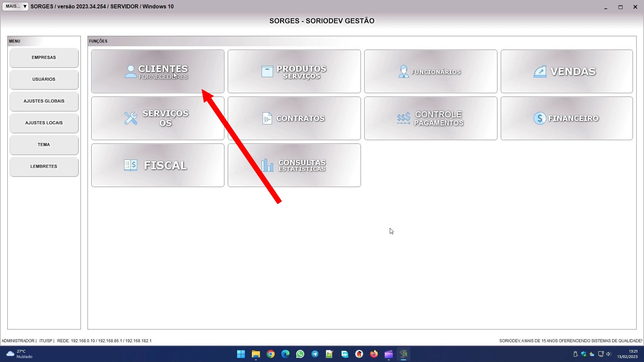644x362 pixels.
Task: Open the Funcionários module
Action: point(431,71)
